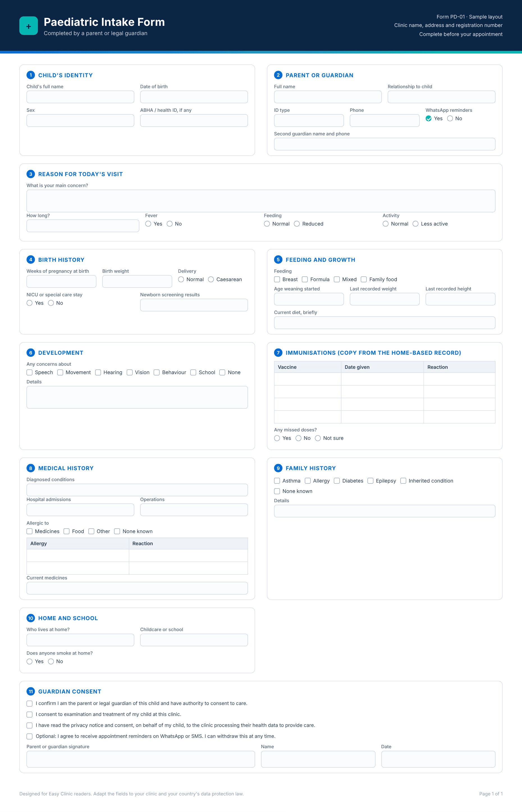Select Yes for WhatsApp reminders
The image size is (522, 812).
point(429,118)
